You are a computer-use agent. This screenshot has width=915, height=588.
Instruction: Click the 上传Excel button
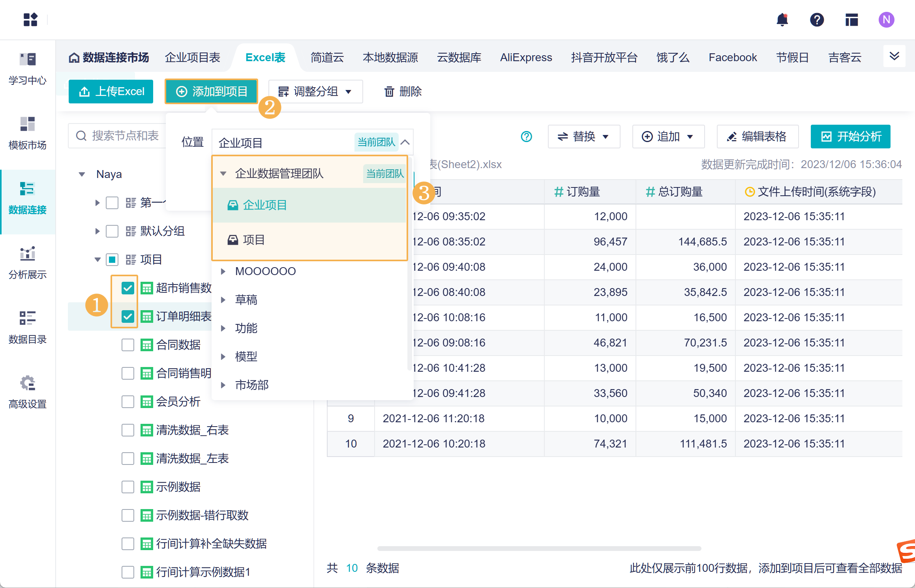pyautogui.click(x=111, y=92)
